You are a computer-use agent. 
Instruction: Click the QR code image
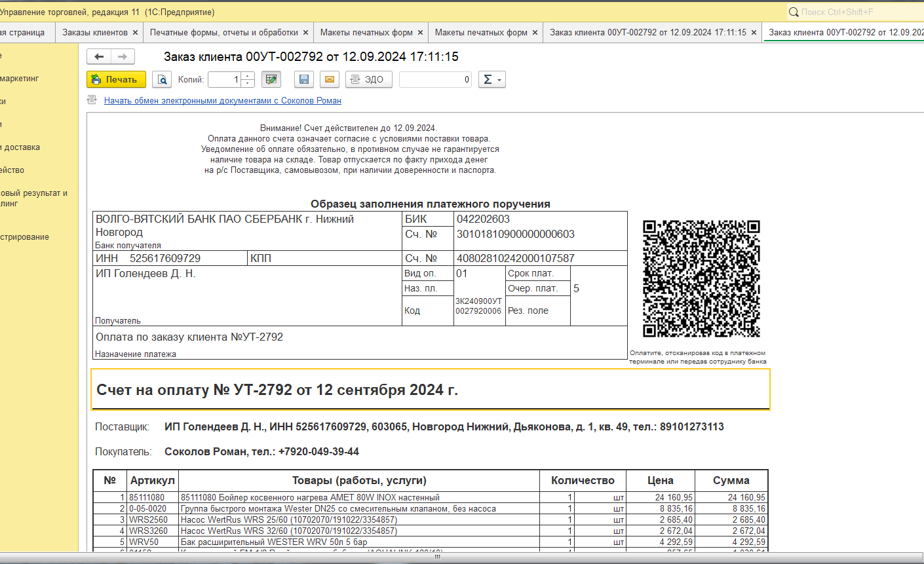[701, 279]
